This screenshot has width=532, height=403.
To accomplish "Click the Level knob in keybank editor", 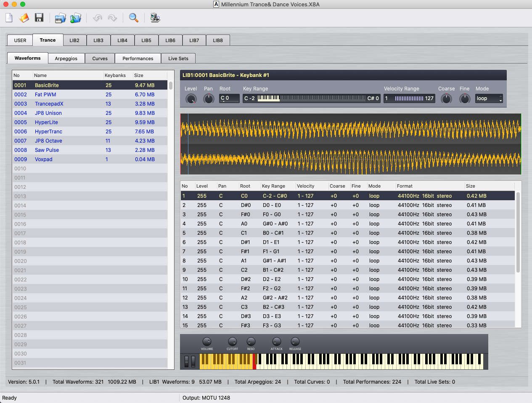I will [x=191, y=99].
